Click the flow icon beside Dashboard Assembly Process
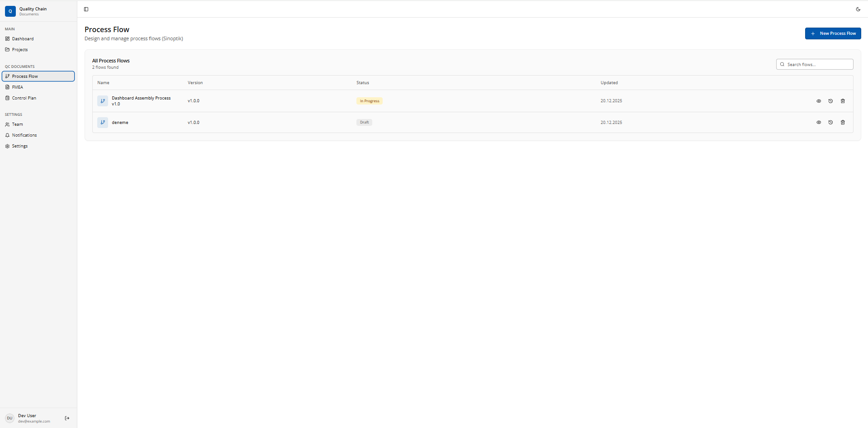The width and height of the screenshot is (868, 428). (103, 101)
